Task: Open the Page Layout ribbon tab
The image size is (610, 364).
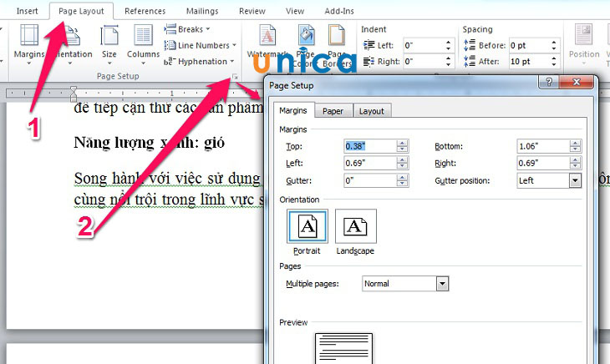Action: coord(81,11)
